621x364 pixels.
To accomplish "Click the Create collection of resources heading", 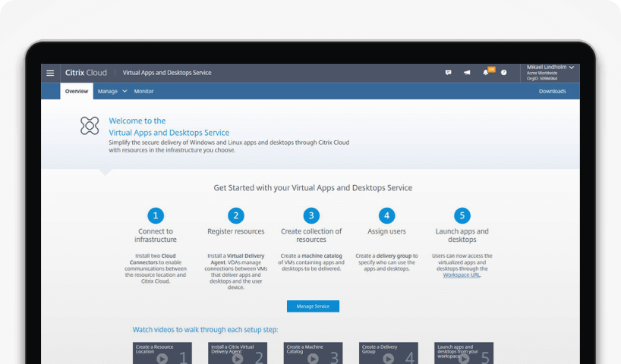I will (311, 235).
